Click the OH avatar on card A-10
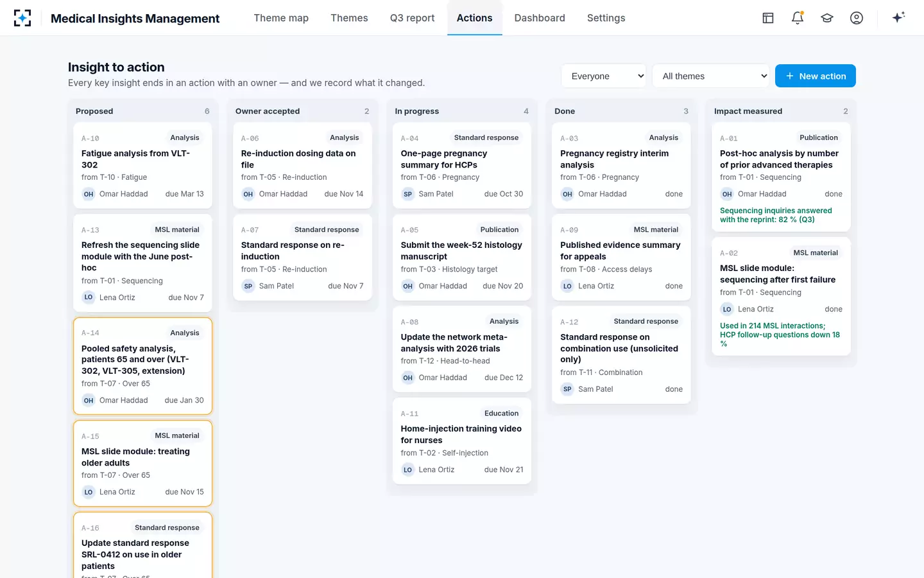Screen dimensions: 924x578 click(89, 194)
